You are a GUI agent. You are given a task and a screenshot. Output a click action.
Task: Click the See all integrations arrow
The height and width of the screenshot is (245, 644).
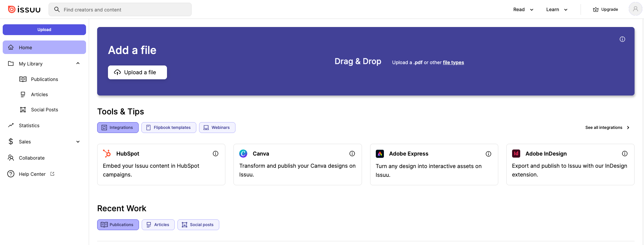pos(628,128)
